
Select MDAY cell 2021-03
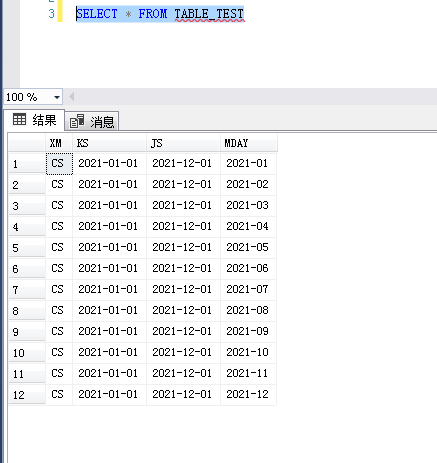tap(248, 205)
